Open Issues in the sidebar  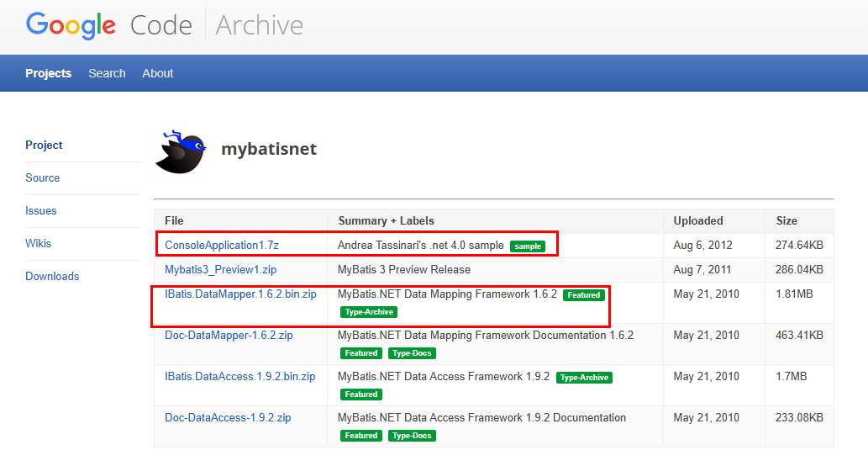pyautogui.click(x=41, y=210)
